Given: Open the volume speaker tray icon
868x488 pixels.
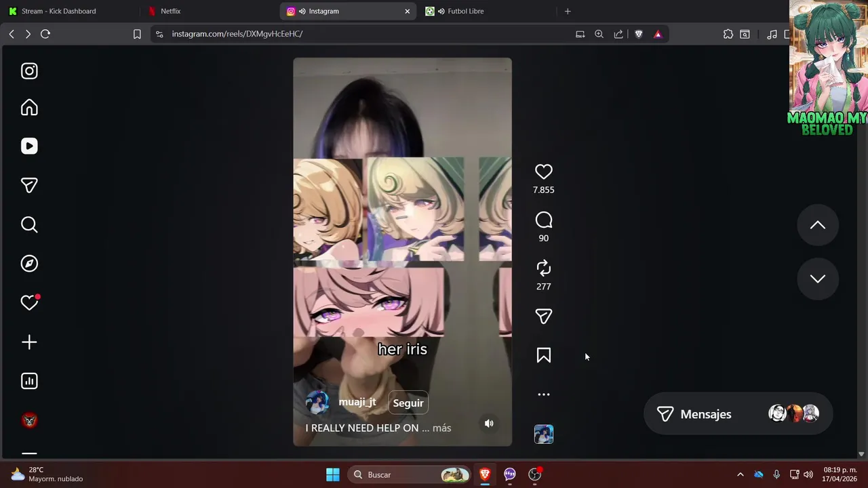Looking at the screenshot, I should [808, 474].
